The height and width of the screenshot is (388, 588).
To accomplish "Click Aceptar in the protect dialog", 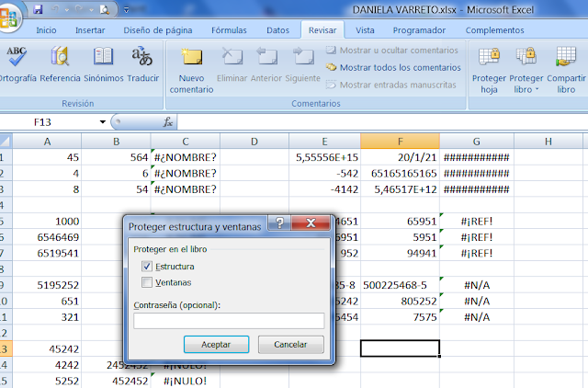I will [217, 345].
